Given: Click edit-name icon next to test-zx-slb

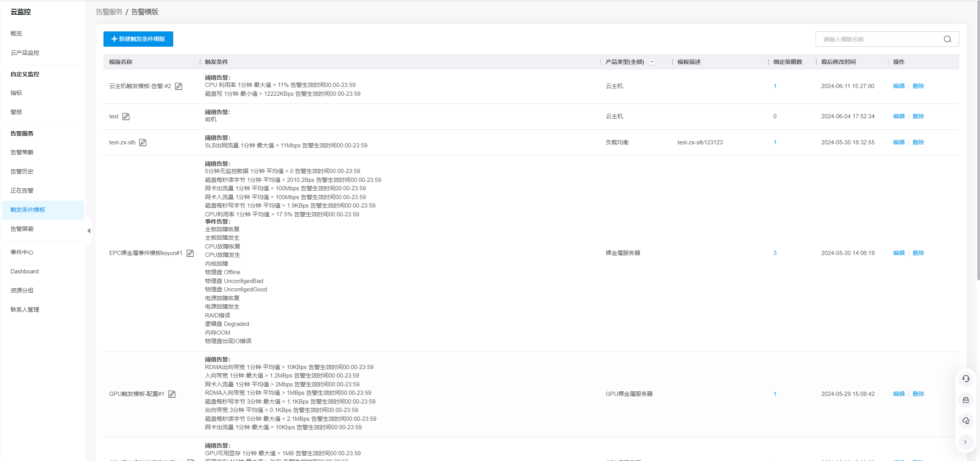Looking at the screenshot, I should [143, 142].
